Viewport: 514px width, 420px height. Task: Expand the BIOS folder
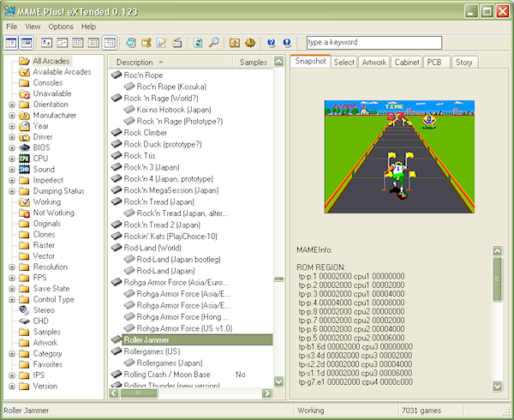tap(12, 148)
